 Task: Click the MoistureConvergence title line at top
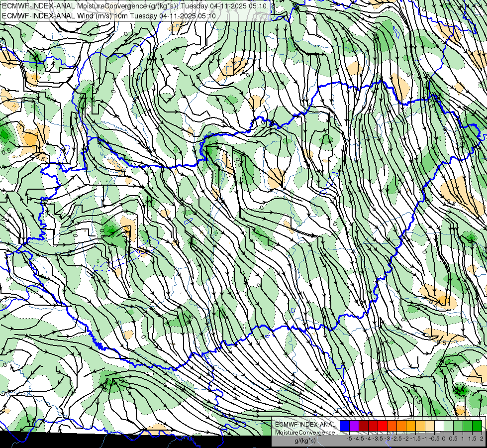click(x=134, y=6)
